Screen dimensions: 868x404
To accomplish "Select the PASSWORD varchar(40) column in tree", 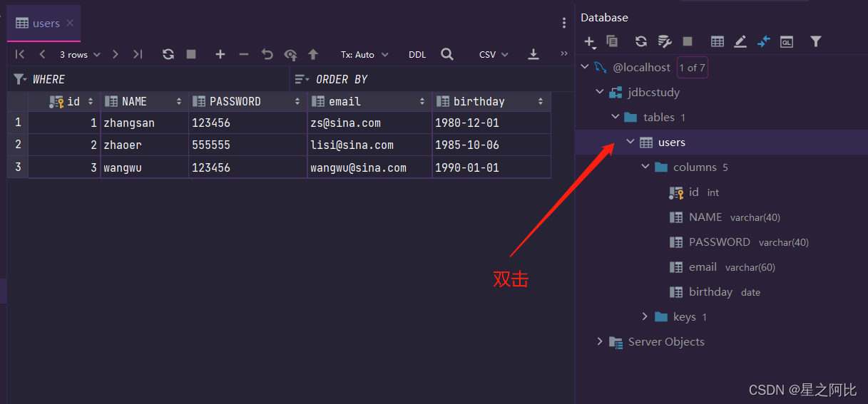I will 738,242.
